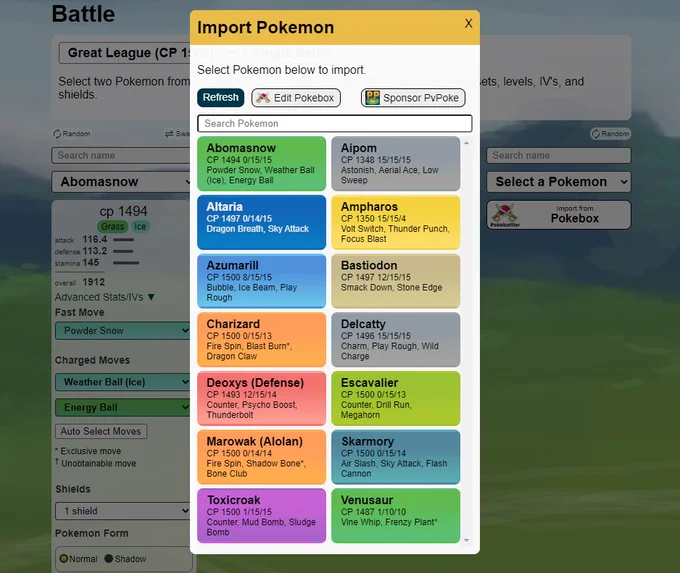Focus the Search Pokemon field in dialog
The width and height of the screenshot is (680, 573).
pos(335,124)
